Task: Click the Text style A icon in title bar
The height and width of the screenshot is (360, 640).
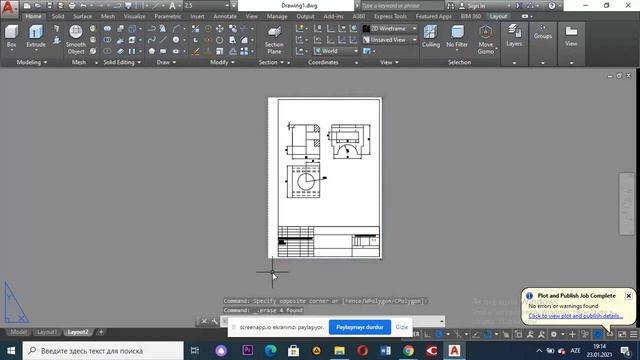Action: (172, 6)
